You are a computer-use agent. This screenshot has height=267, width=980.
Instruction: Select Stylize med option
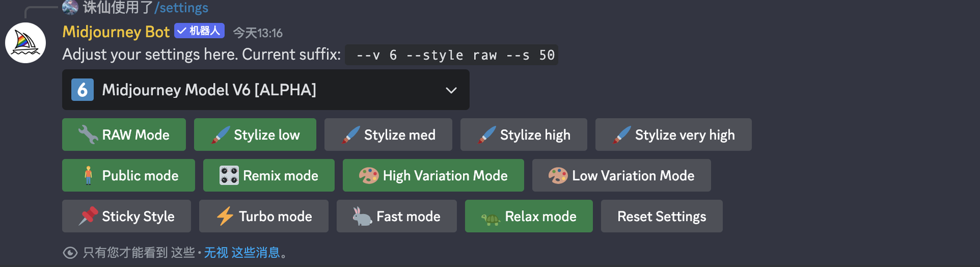(x=388, y=135)
